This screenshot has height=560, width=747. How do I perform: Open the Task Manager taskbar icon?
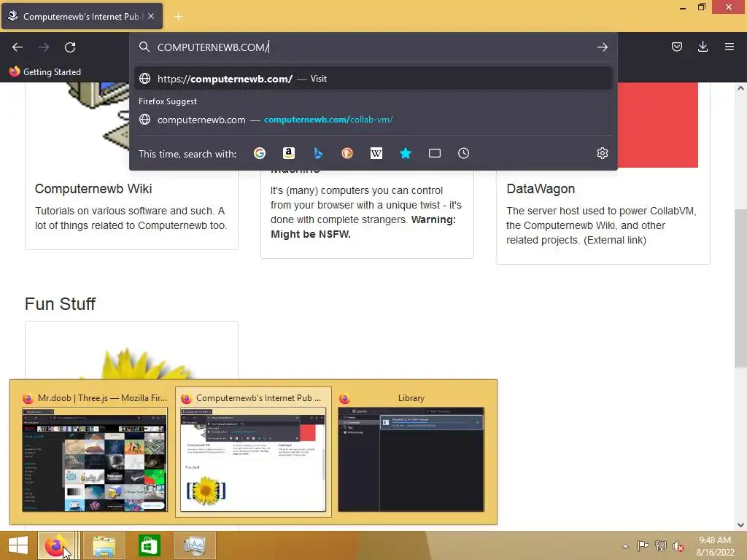tap(194, 545)
